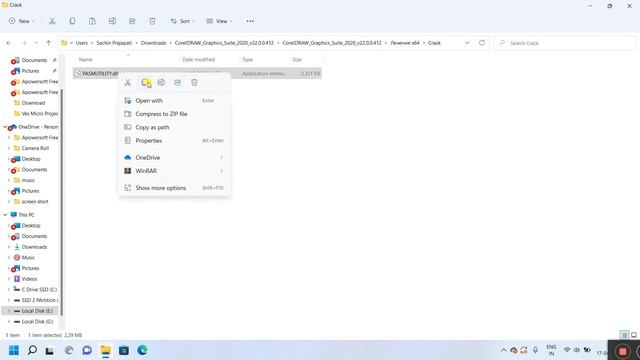The image size is (640, 360).
Task: Open Recent locations dropdown next to Up arrow
Action: [x=36, y=43]
